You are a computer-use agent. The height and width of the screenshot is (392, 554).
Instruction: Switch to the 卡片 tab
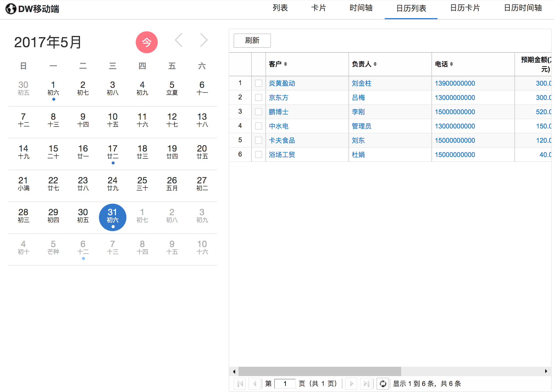click(318, 8)
